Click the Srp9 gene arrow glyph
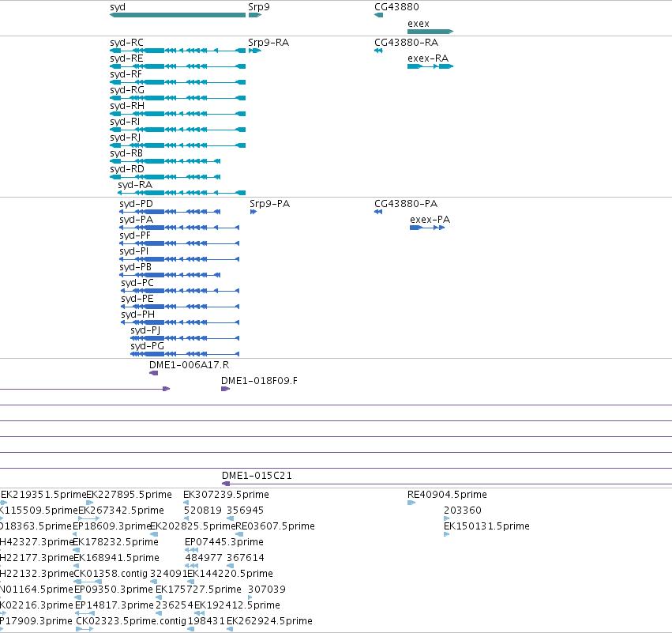Viewport: 672px width, 633px height. (254, 15)
